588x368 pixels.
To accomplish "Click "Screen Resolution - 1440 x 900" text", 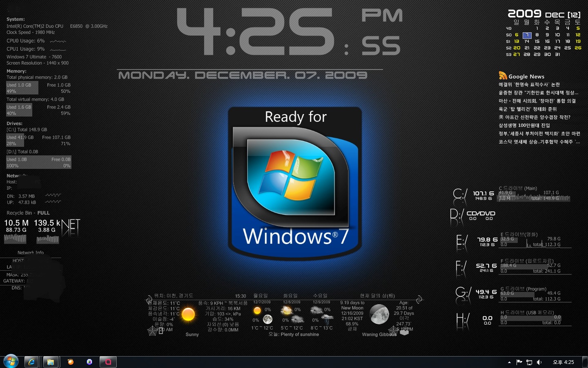I will [38, 63].
